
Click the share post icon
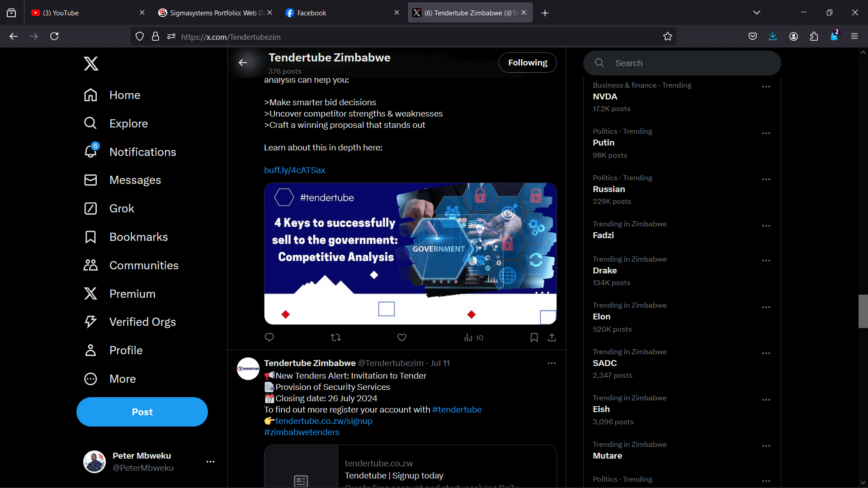[552, 338]
